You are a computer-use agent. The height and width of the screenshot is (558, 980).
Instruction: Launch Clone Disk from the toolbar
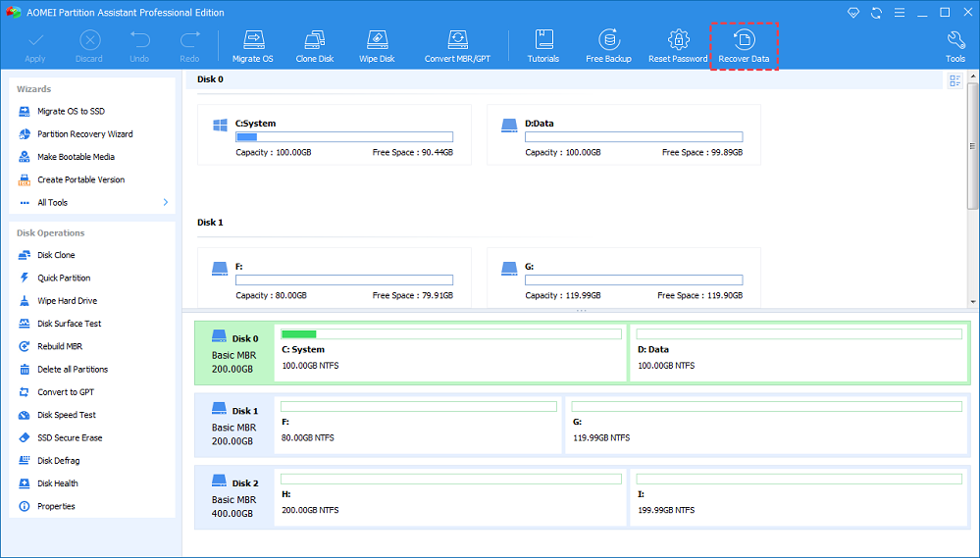click(x=314, y=46)
